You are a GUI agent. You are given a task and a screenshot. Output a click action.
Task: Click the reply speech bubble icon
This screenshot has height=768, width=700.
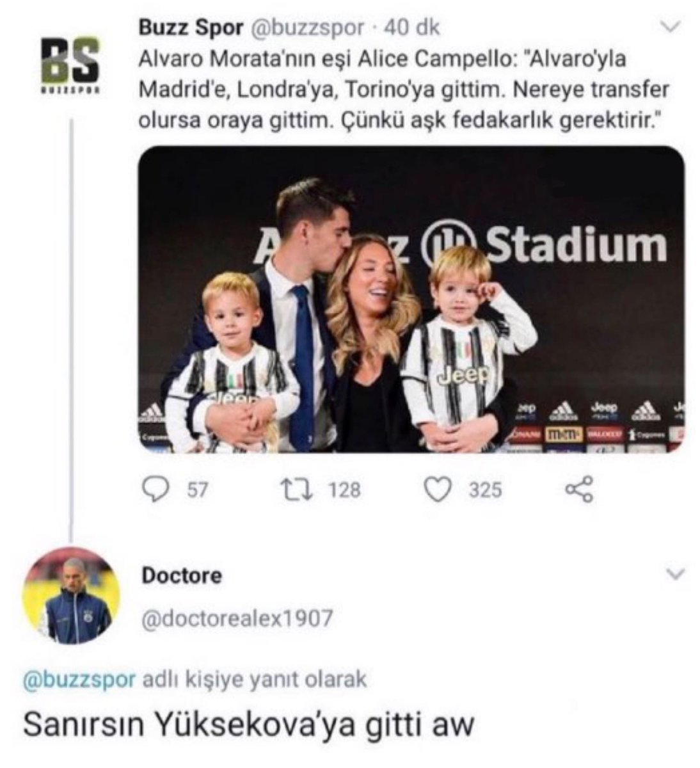point(154,490)
